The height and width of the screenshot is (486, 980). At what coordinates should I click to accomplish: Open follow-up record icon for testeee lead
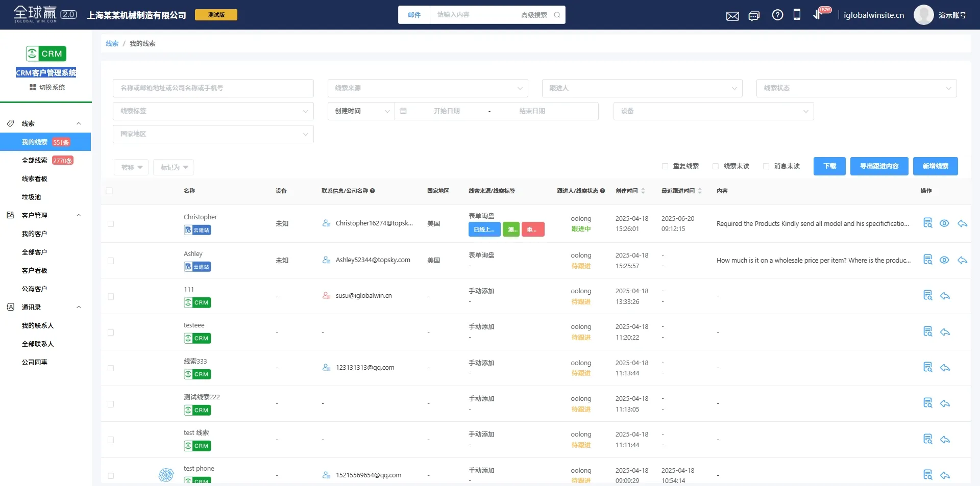pos(927,332)
